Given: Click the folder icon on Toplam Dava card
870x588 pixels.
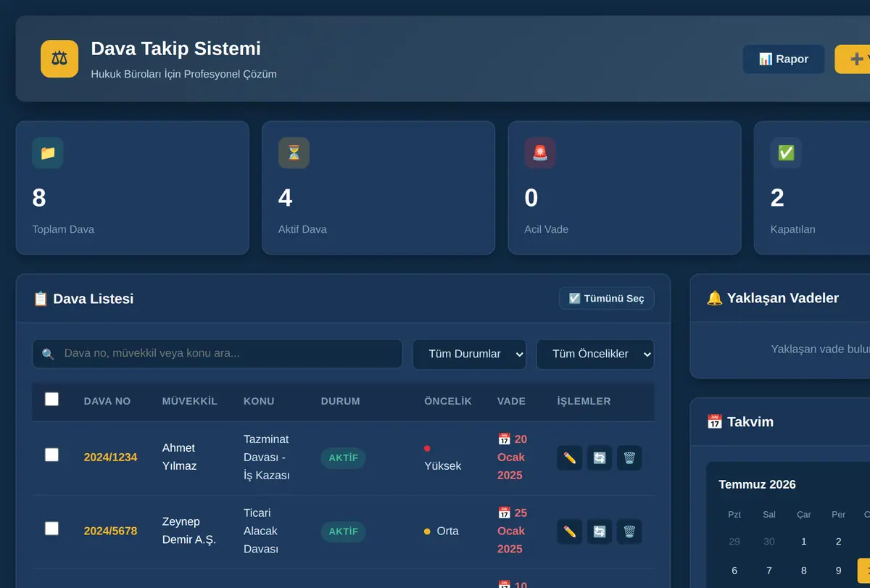Looking at the screenshot, I should [x=48, y=153].
